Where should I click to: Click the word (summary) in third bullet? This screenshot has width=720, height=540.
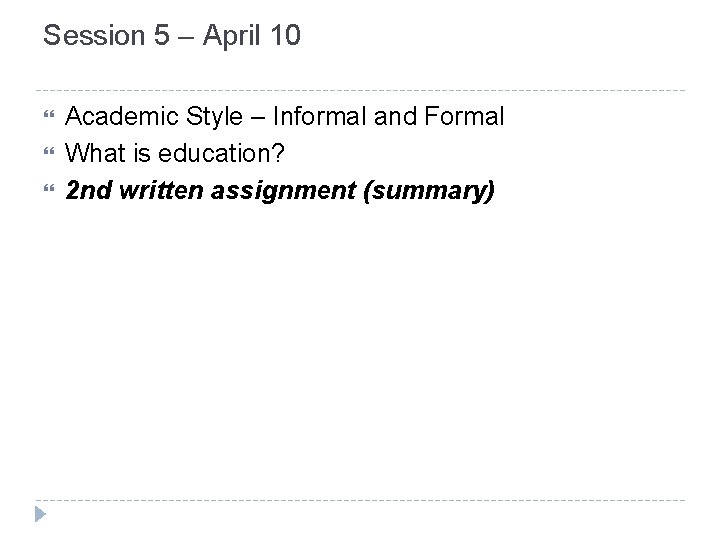(429, 190)
